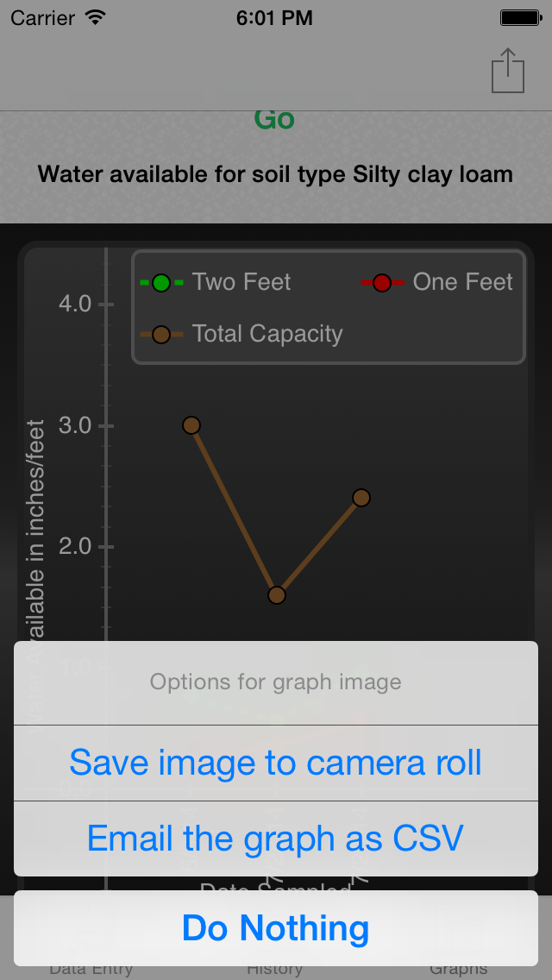
Task: Tap the share icon in the navigation bar
Action: point(508,70)
